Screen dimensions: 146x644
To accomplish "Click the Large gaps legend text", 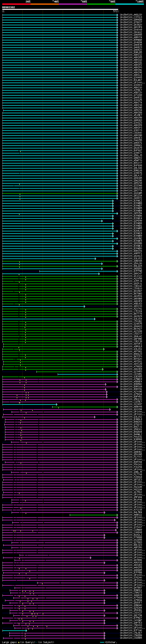I will tap(28, 642).
